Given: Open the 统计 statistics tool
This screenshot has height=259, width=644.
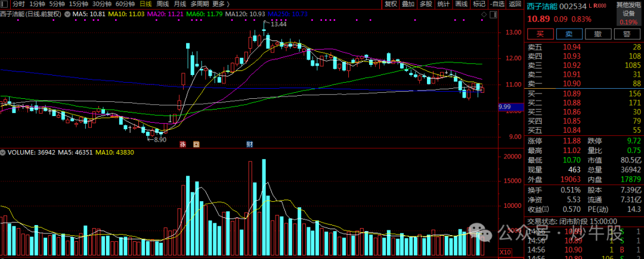Looking at the screenshot, I should 444,4.
